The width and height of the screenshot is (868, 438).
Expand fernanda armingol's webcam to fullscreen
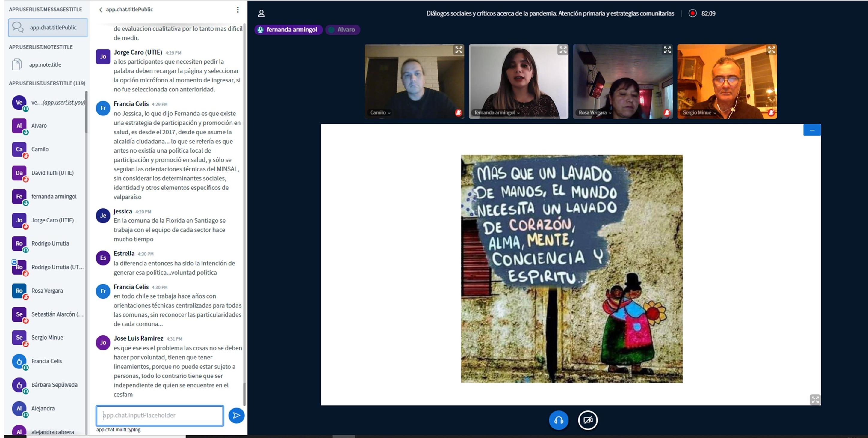click(x=563, y=50)
